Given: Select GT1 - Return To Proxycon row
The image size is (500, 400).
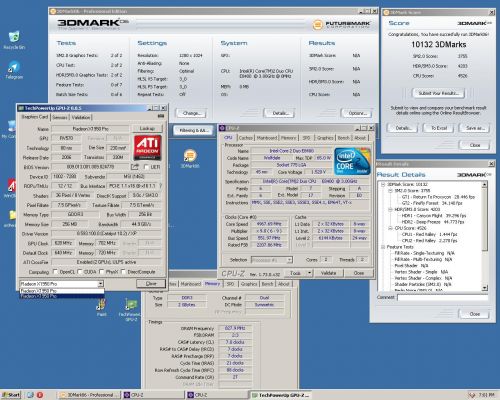Looking at the screenshot, I should (x=438, y=197).
